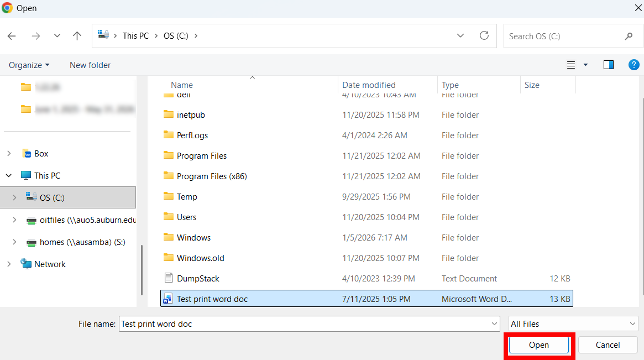Open the address bar history dropdown
Image resolution: width=644 pixels, height=360 pixels.
pos(460,36)
